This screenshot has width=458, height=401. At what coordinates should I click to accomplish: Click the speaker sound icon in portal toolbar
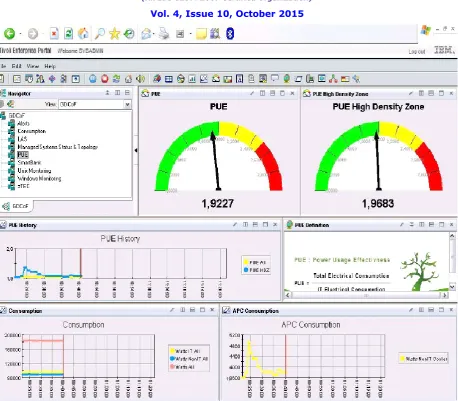(141, 79)
